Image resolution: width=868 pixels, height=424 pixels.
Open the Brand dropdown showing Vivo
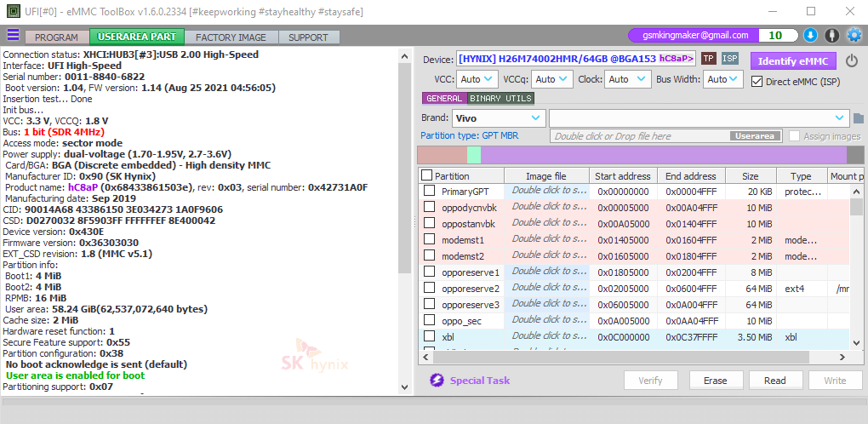click(x=500, y=117)
